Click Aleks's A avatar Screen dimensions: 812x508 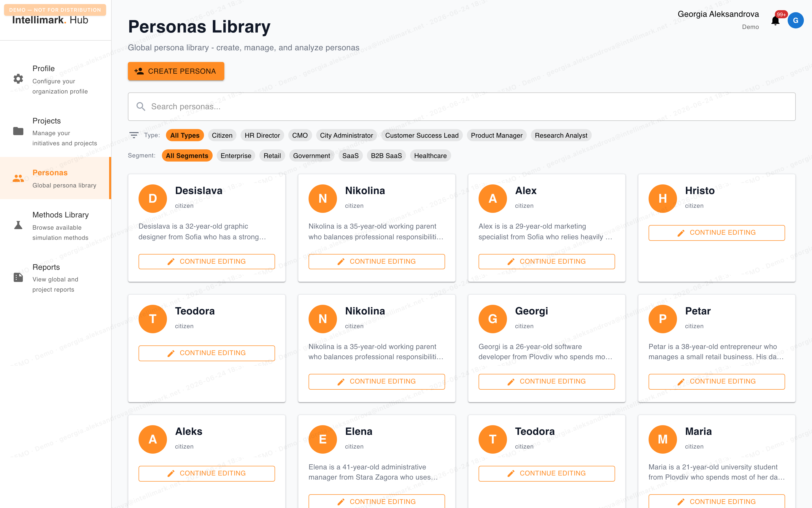(x=153, y=439)
